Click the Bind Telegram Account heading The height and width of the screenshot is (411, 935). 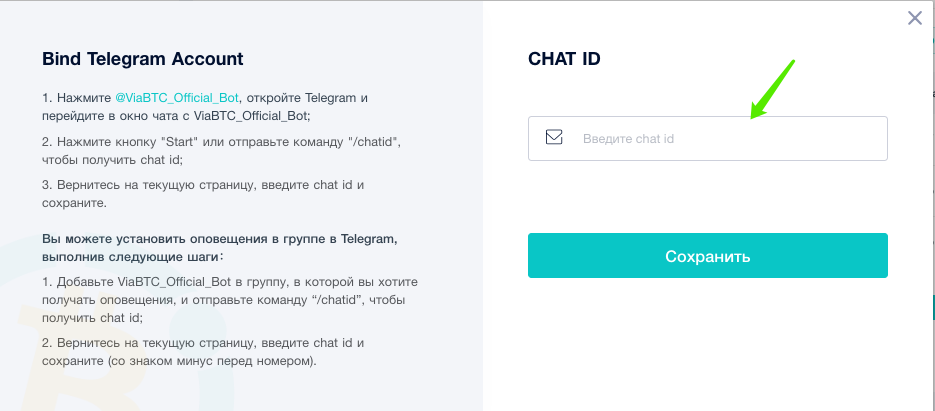[143, 59]
